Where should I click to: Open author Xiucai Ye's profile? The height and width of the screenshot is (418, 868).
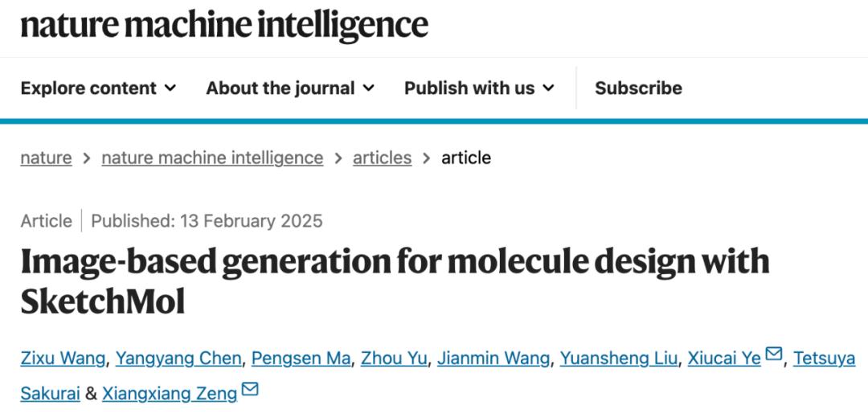[x=724, y=358]
